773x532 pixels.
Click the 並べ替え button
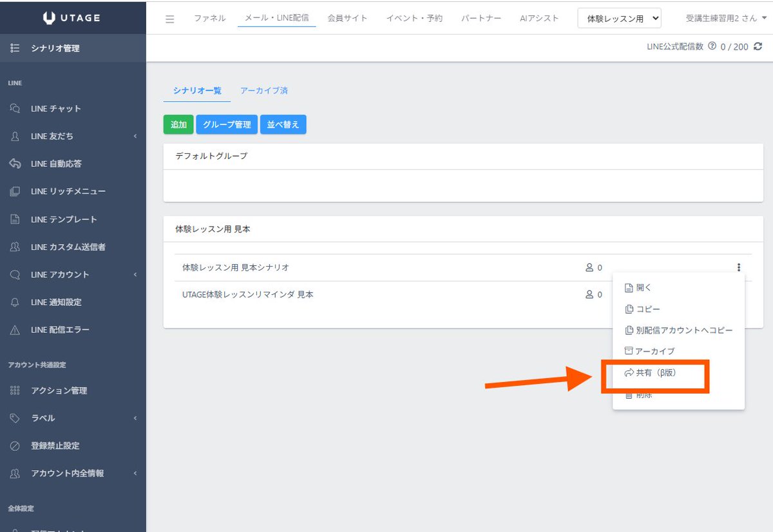coord(283,124)
